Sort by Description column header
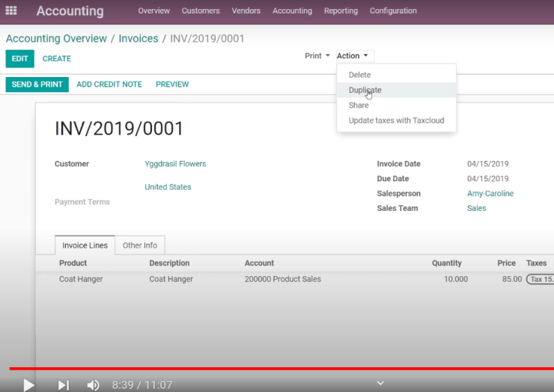554x392 pixels. point(169,263)
